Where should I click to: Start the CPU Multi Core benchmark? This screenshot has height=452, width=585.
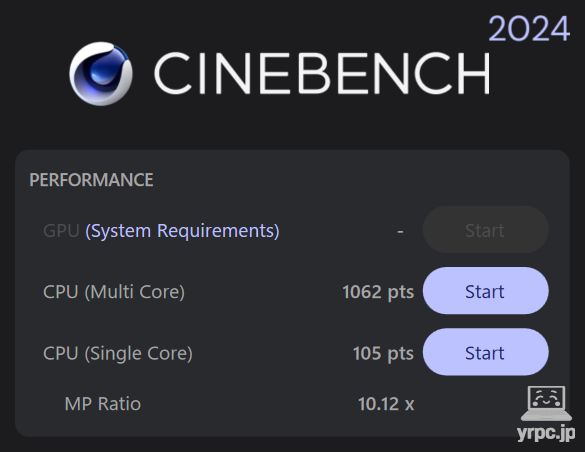(x=485, y=291)
